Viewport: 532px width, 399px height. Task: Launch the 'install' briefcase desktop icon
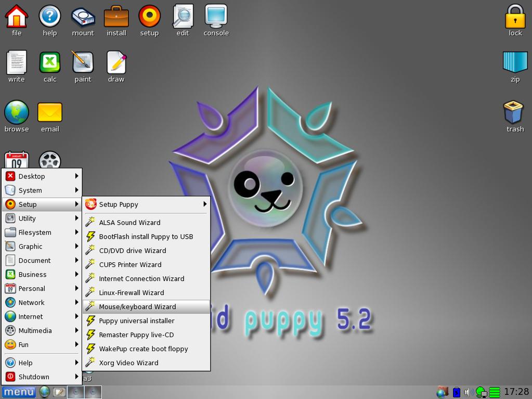tap(116, 16)
